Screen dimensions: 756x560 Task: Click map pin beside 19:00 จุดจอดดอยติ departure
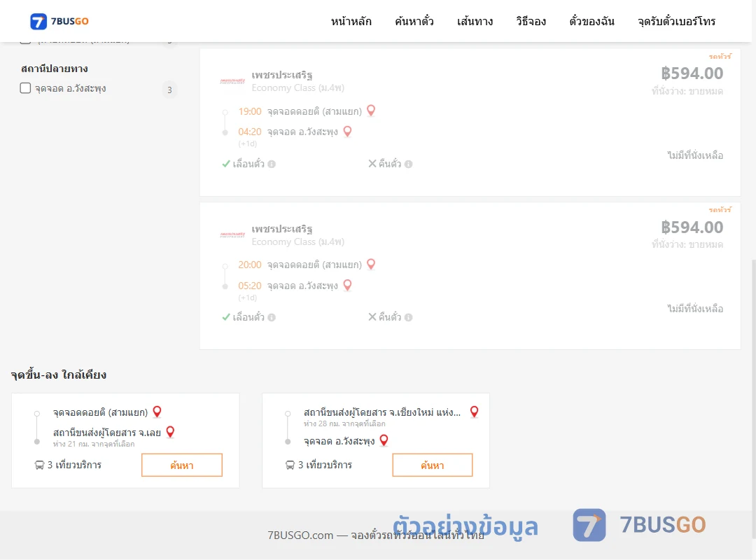coord(371,111)
